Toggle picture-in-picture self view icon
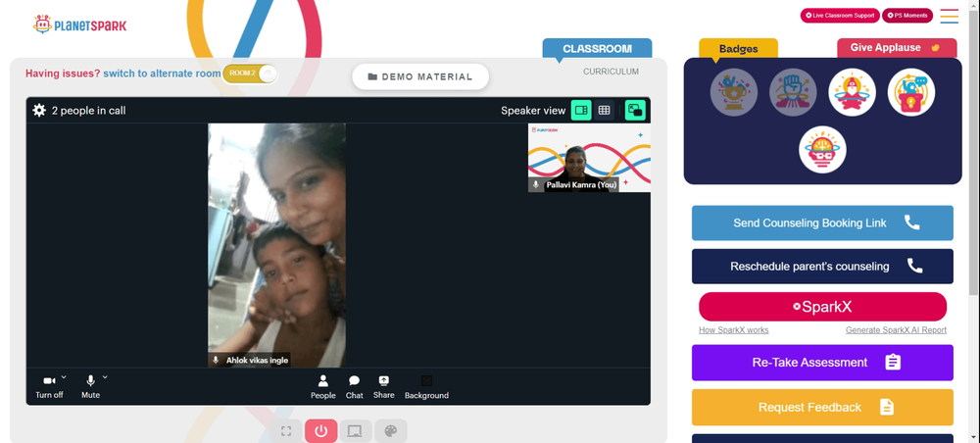 point(635,111)
